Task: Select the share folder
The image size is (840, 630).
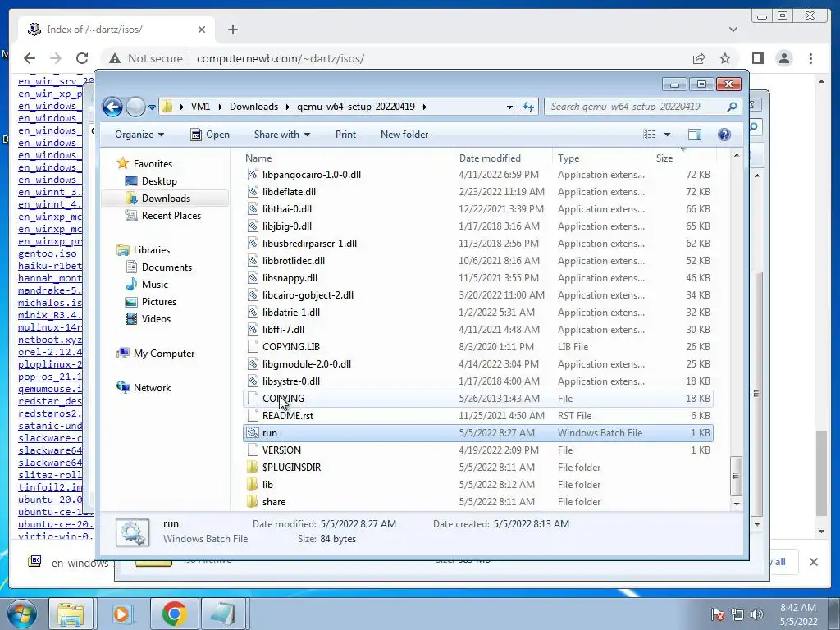Action: tap(274, 502)
